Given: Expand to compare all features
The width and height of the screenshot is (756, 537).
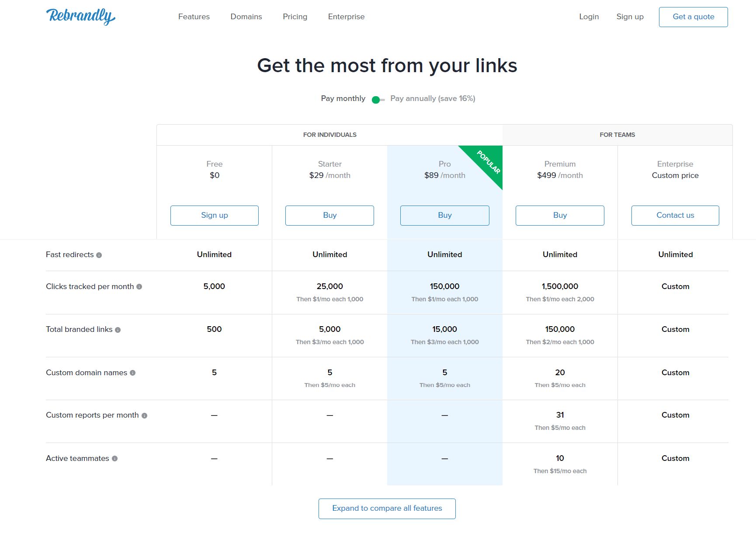Looking at the screenshot, I should (x=387, y=508).
